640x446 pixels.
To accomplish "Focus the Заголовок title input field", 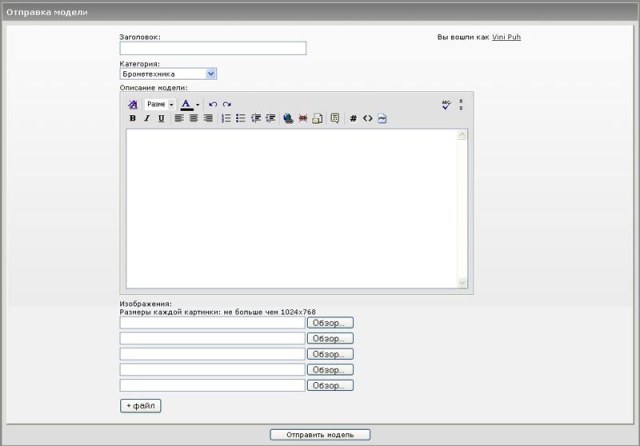I will (213, 48).
